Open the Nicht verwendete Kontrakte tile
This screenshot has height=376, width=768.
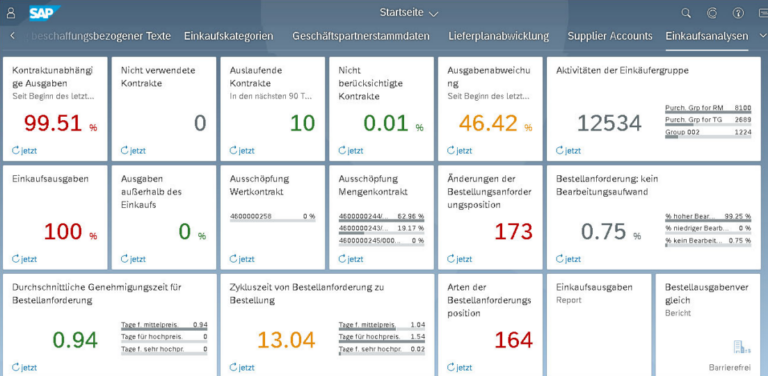pos(164,109)
